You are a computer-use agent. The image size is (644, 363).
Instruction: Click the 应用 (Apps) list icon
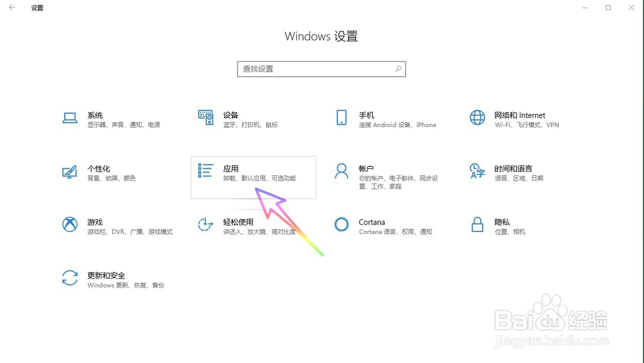click(x=205, y=171)
